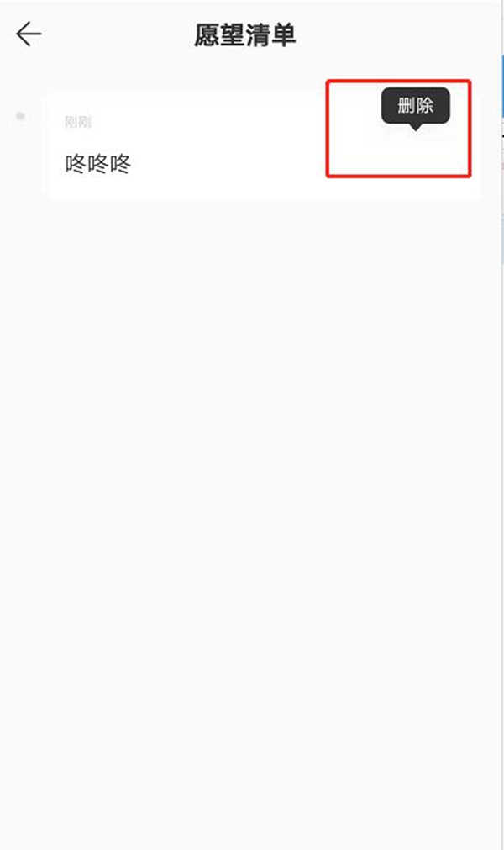The height and width of the screenshot is (850, 504).
Task: Click the blue strip on the right edge
Action: click(501, 87)
